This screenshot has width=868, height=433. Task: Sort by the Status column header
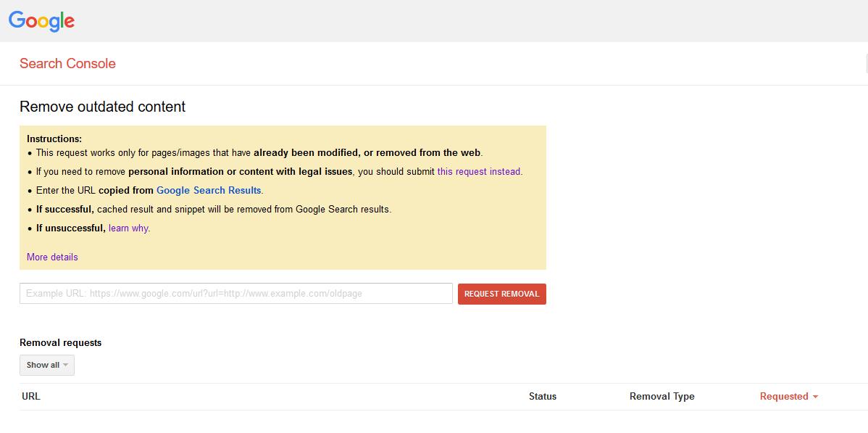point(543,397)
